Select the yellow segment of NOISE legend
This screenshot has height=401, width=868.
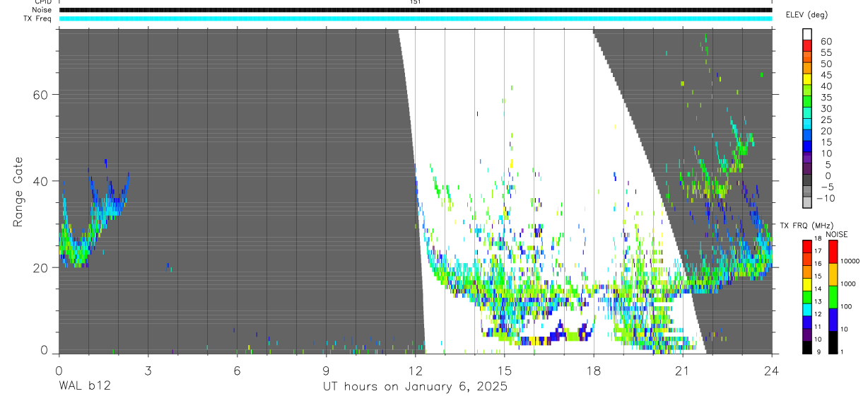(833, 274)
